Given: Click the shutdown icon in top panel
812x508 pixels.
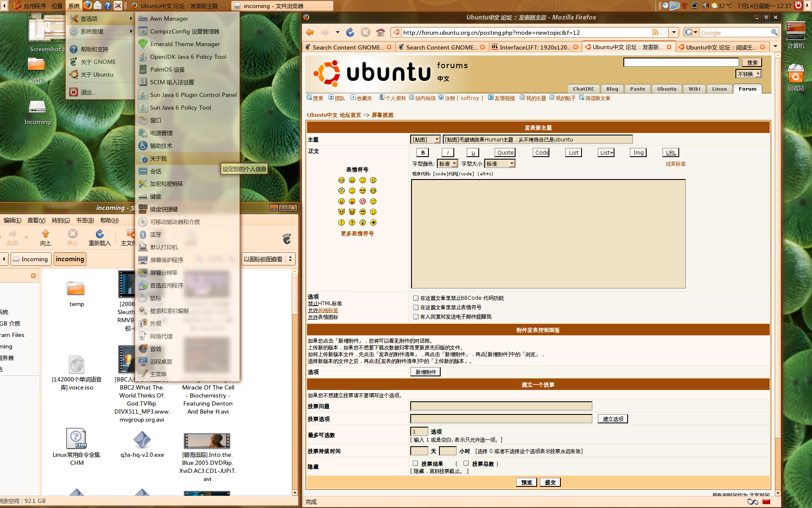Looking at the screenshot, I should [798, 6].
